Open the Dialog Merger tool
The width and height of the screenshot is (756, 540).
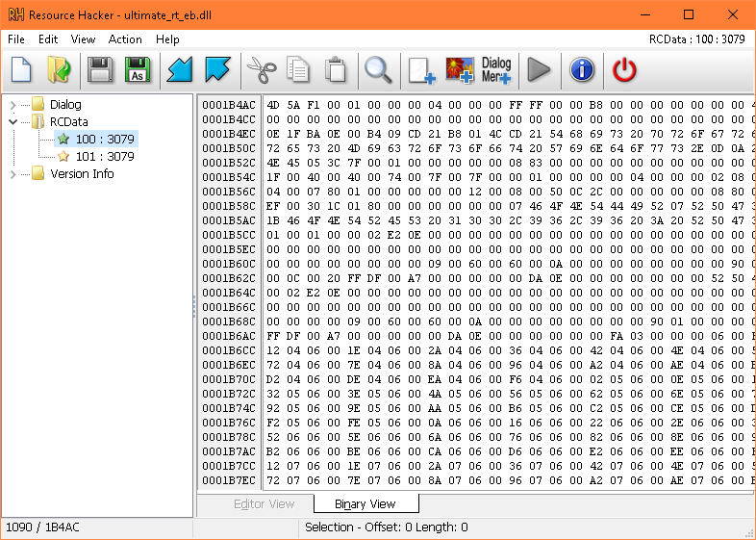pyautogui.click(x=496, y=69)
